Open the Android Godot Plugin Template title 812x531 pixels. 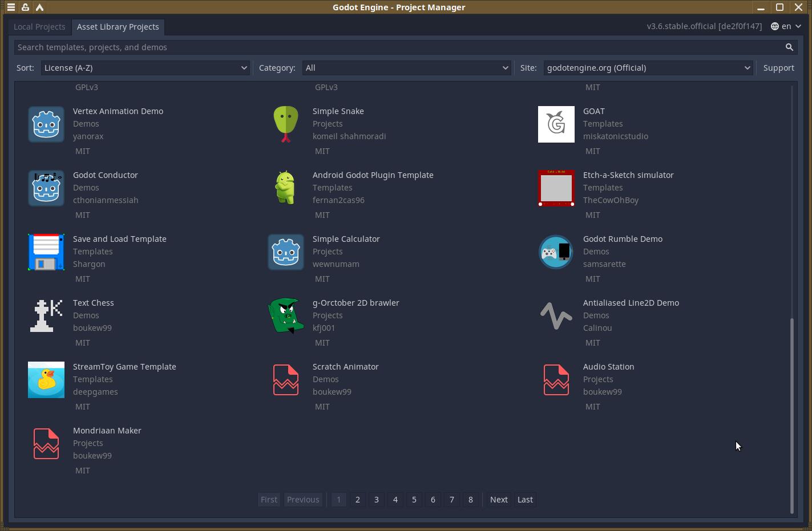coord(373,175)
